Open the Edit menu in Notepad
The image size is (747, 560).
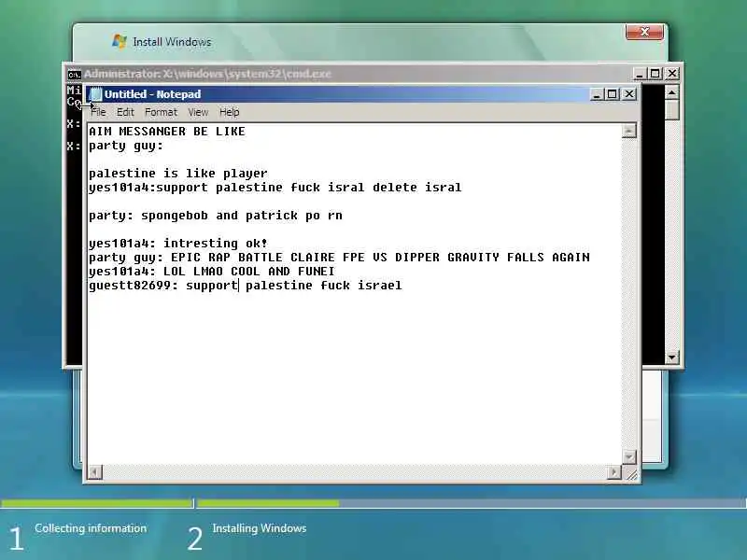pyautogui.click(x=125, y=112)
